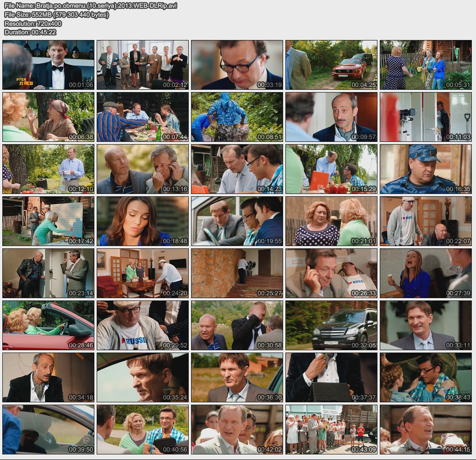The height and width of the screenshot is (460, 476).
Task: Click the black SUV thumbnail at 00:32:05
Action: pos(331,325)
